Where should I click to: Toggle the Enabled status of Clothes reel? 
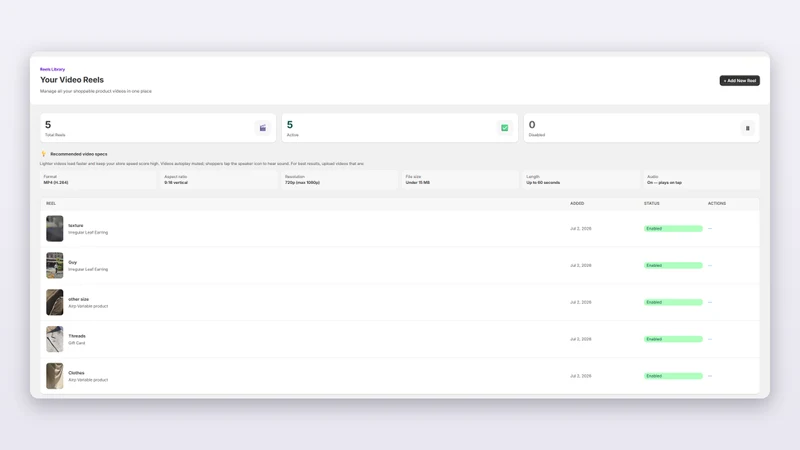(673, 376)
